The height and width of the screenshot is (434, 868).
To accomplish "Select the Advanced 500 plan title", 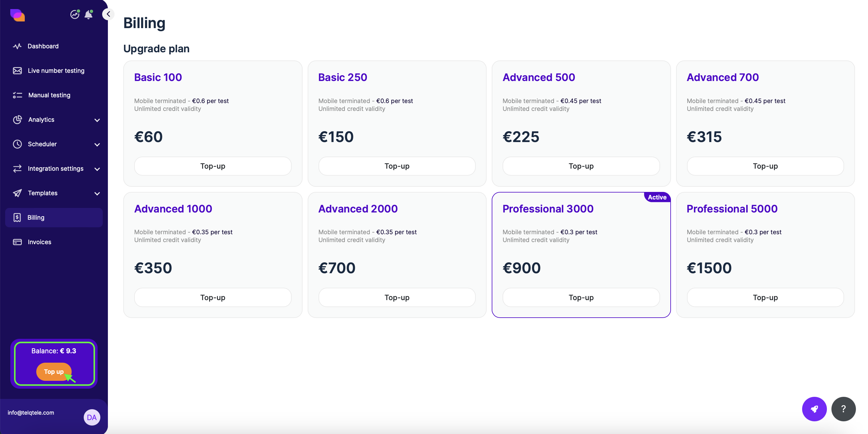I will (539, 77).
